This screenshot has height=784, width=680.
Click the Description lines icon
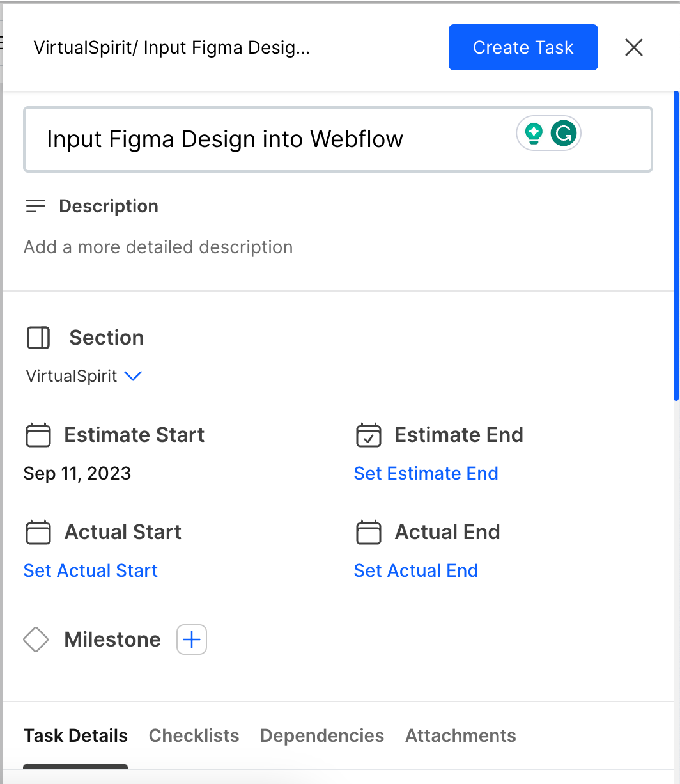tap(36, 206)
